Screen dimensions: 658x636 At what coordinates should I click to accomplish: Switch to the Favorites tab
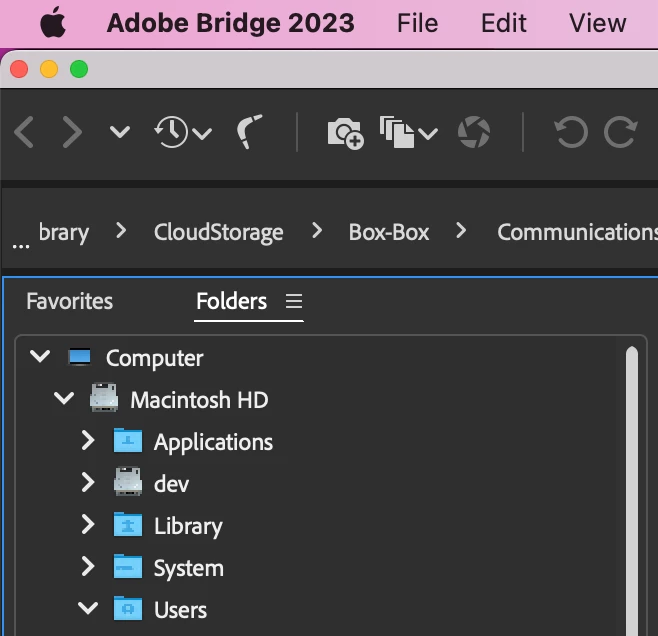coord(70,301)
